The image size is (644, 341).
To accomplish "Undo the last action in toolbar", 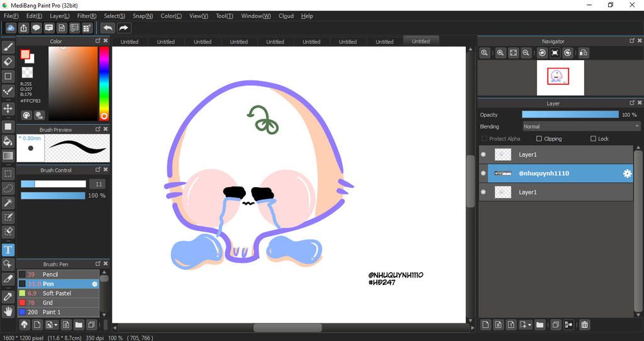I will 108,28.
